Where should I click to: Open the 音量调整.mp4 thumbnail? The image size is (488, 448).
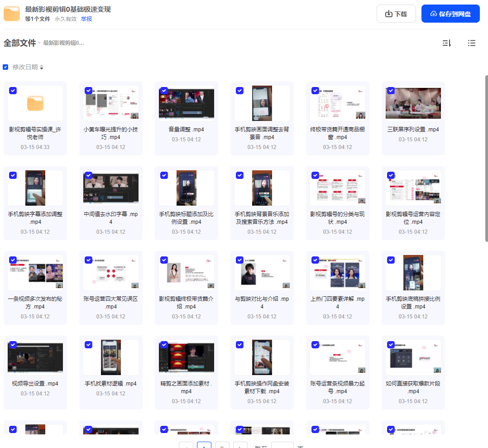187,103
